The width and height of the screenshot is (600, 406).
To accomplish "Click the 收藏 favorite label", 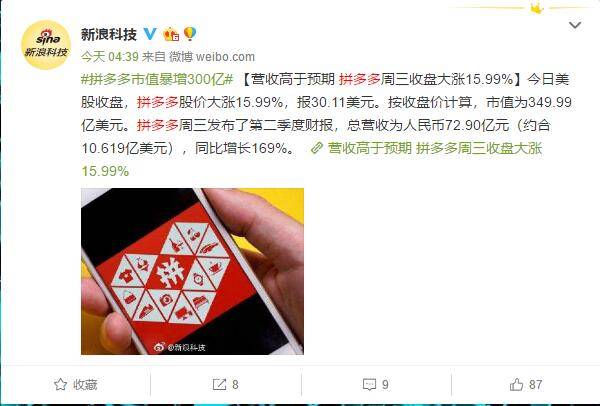I will (x=85, y=385).
